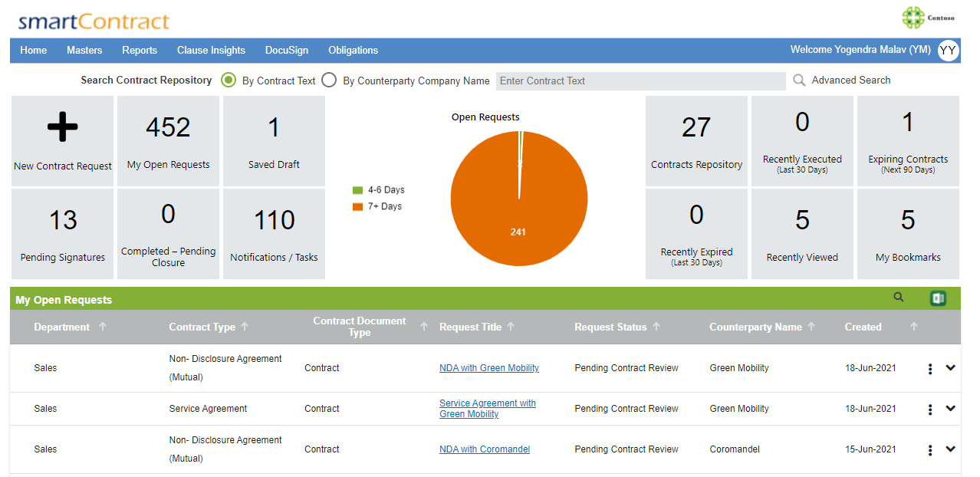This screenshot has width=980, height=477.
Task: Open Contracts Repository tile
Action: (x=696, y=141)
